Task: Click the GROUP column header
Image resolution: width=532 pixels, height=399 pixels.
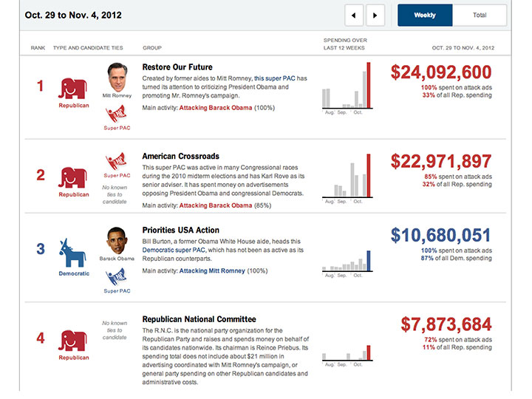Action: (x=152, y=48)
